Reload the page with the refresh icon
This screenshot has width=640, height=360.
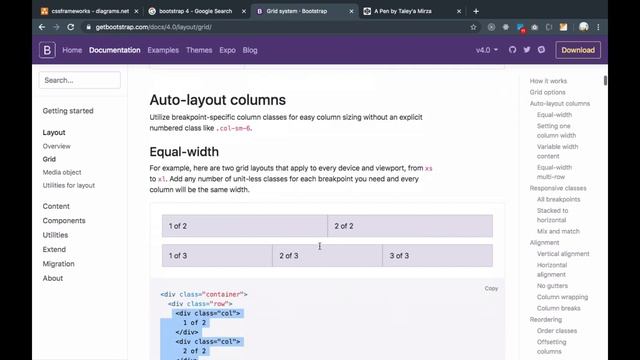click(x=71, y=27)
